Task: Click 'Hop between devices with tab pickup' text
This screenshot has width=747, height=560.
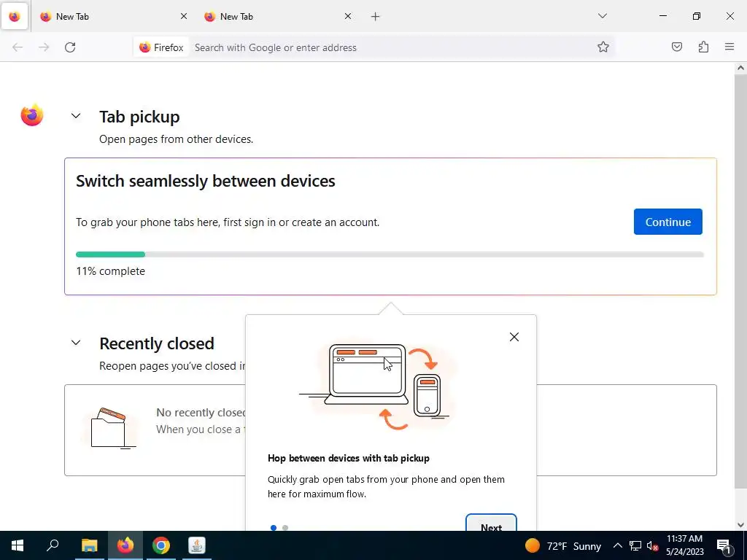Action: tap(349, 458)
